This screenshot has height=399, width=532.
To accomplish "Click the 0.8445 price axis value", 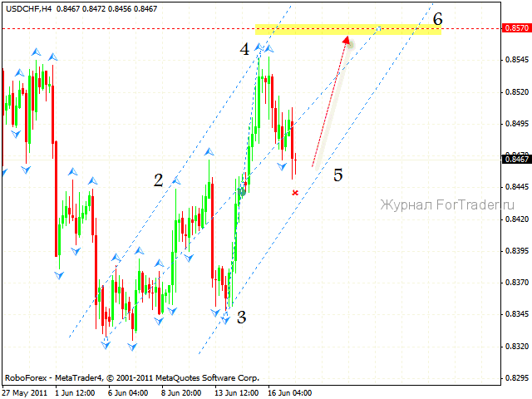I will coord(517,187).
